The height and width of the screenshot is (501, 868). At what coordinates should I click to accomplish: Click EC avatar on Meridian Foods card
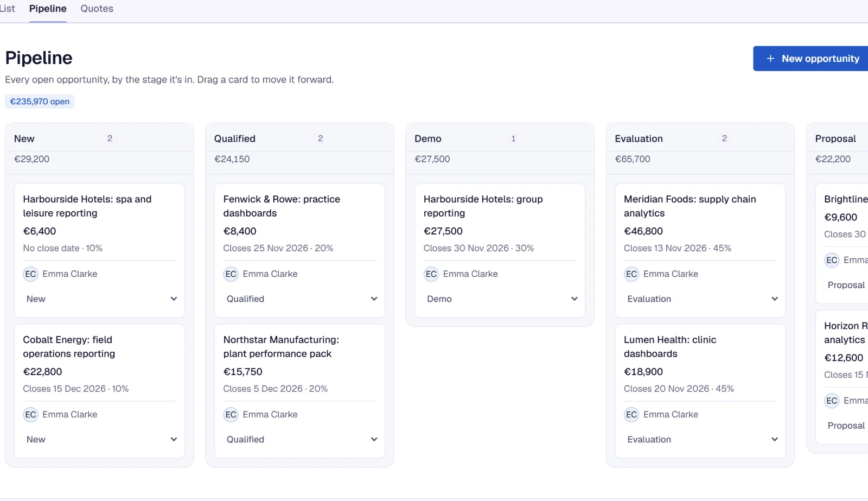pos(631,274)
